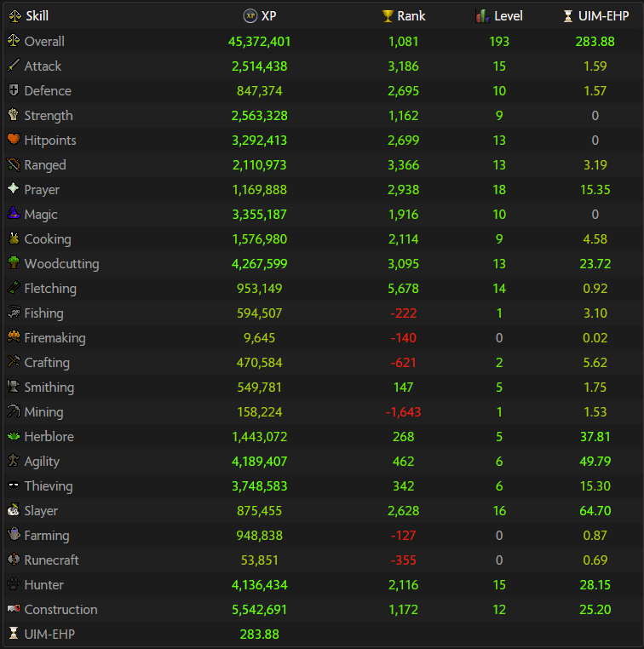
Task: Click the Runecraft rune icon
Action: tap(14, 560)
